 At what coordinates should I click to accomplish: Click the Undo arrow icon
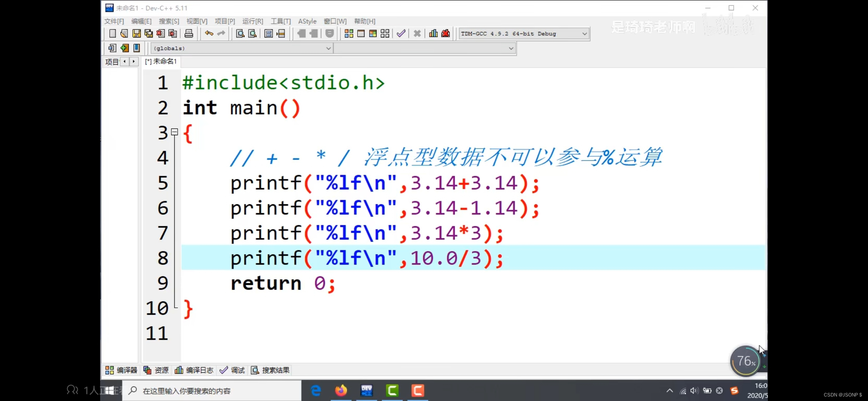[209, 34]
